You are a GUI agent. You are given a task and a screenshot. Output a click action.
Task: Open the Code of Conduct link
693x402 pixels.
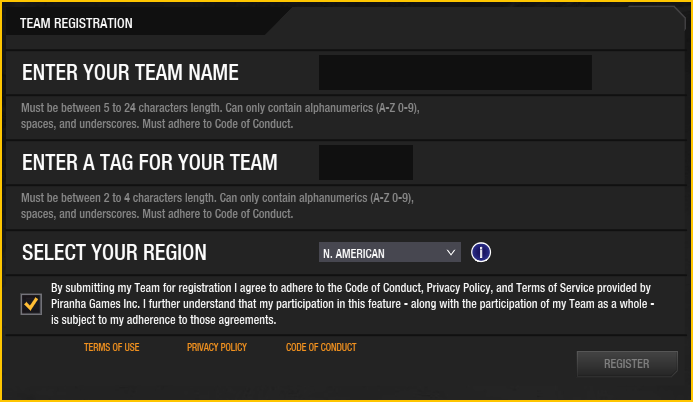pos(321,348)
